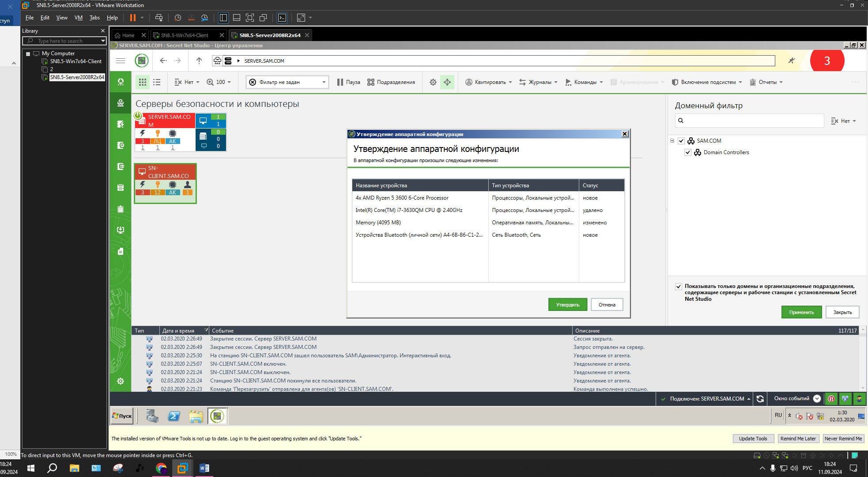Click the Название устройства column header
This screenshot has width=868, height=477.
point(420,185)
